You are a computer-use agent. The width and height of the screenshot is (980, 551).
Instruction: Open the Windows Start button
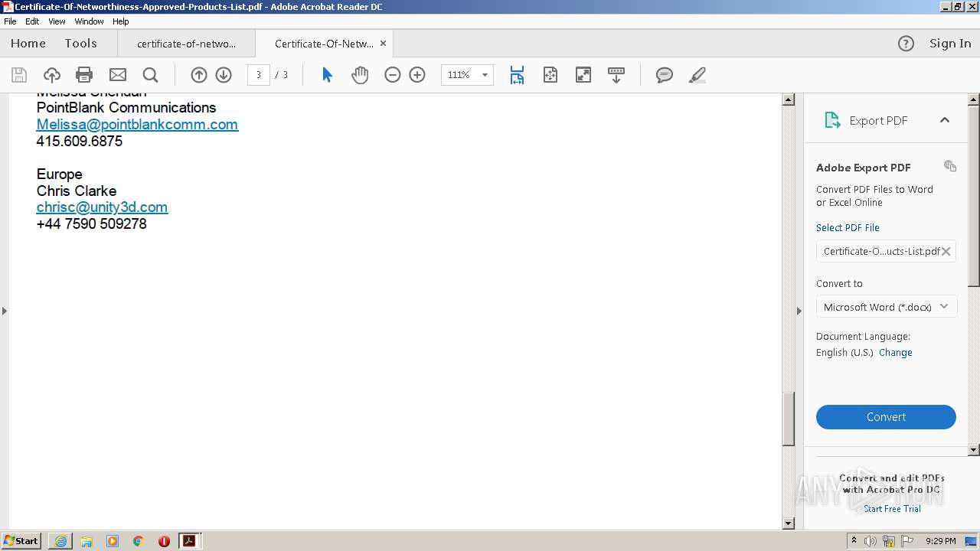[21, 540]
